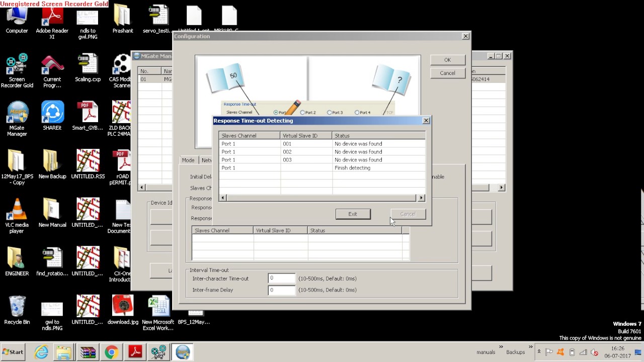Open the network signal tray icon
The image size is (644, 362).
point(583,352)
